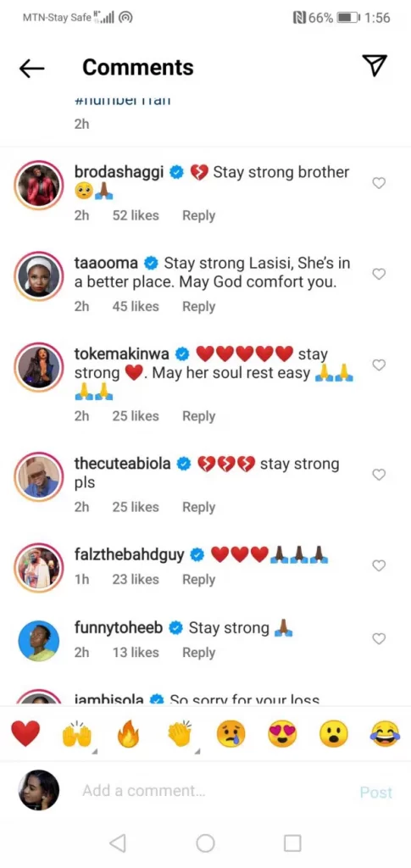Insert the red heart quick emoji
Screen dimensions: 411x868
(x=25, y=733)
